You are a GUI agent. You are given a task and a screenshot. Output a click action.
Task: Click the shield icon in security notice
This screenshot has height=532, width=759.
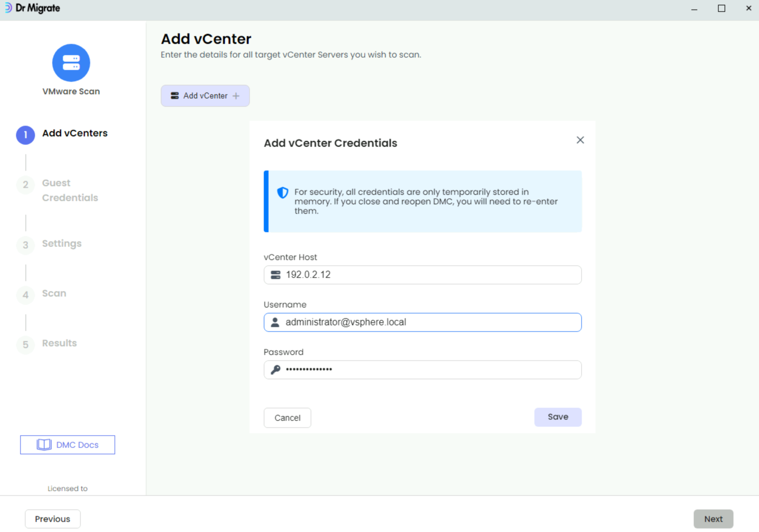pos(283,193)
